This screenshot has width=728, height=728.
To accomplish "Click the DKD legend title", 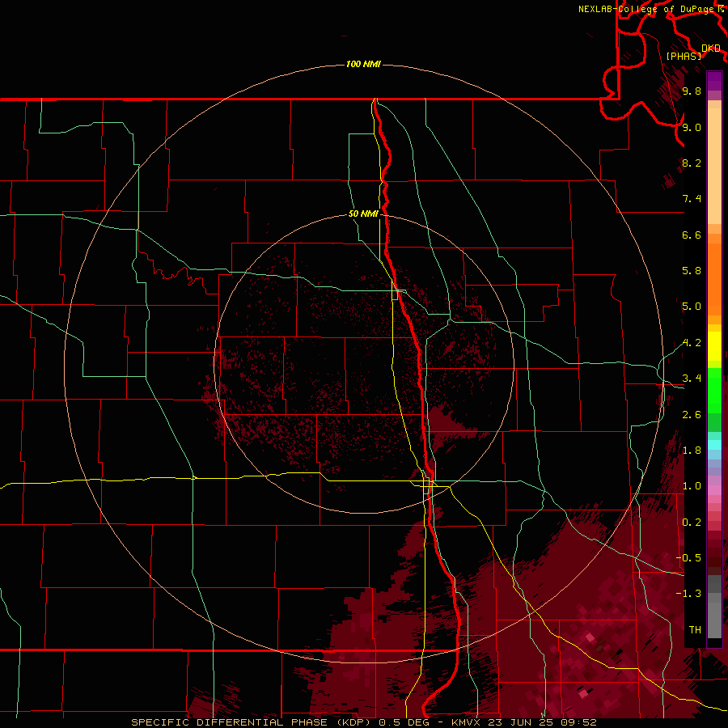I will (711, 49).
